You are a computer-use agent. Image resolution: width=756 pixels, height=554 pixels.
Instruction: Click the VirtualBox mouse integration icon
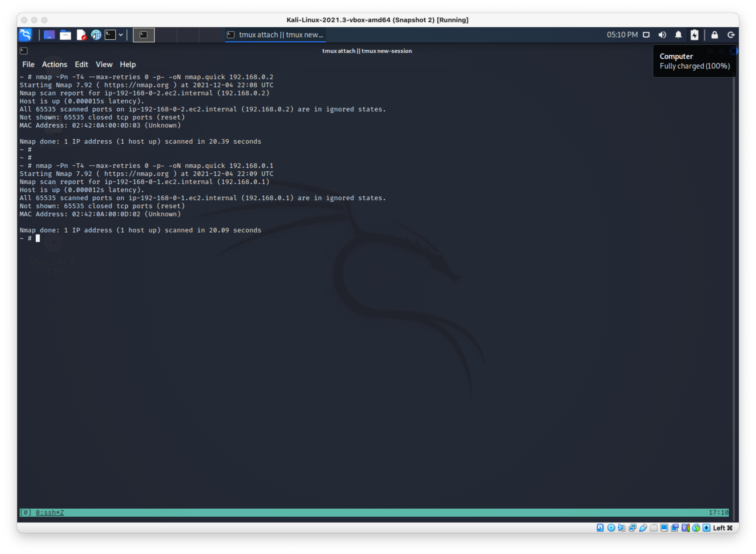[x=696, y=528]
